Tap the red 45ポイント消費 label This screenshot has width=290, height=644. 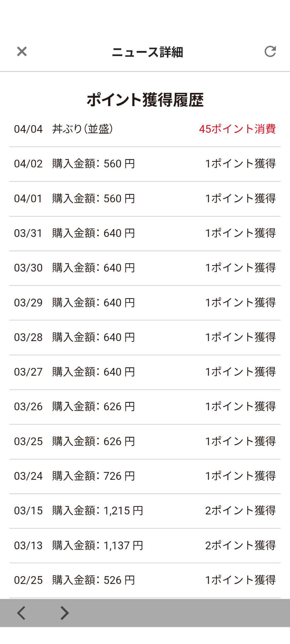(237, 129)
